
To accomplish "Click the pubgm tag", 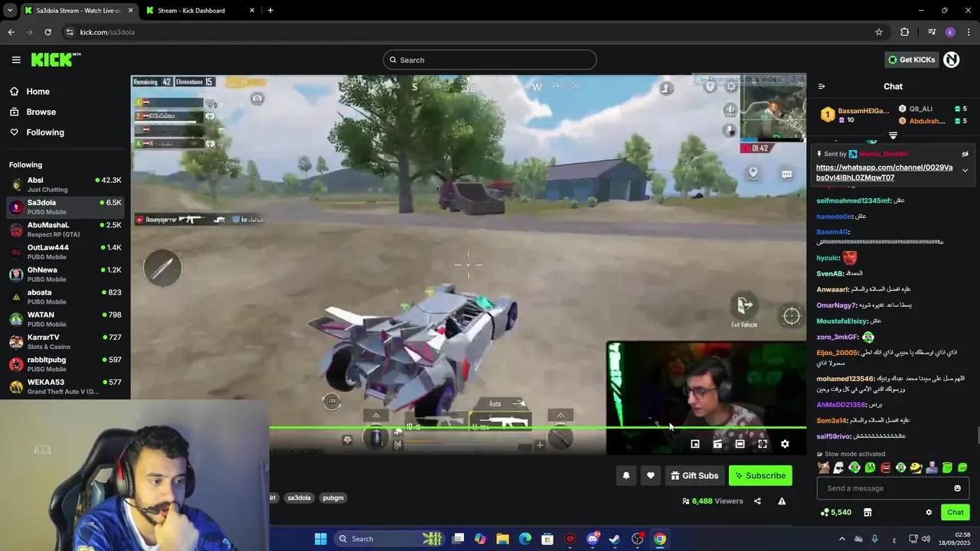I will [x=333, y=497].
